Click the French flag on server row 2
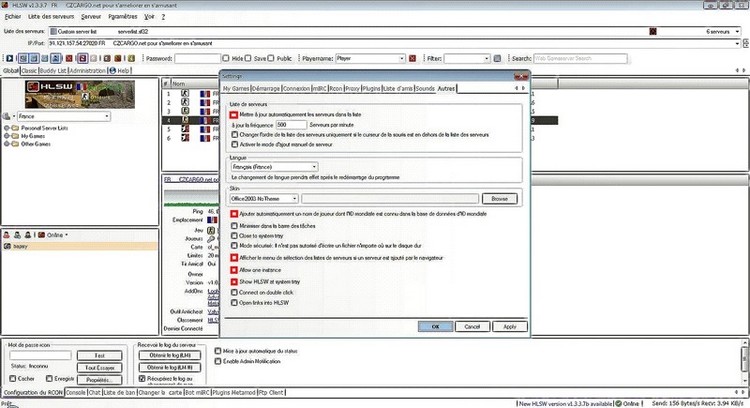 coord(205,102)
